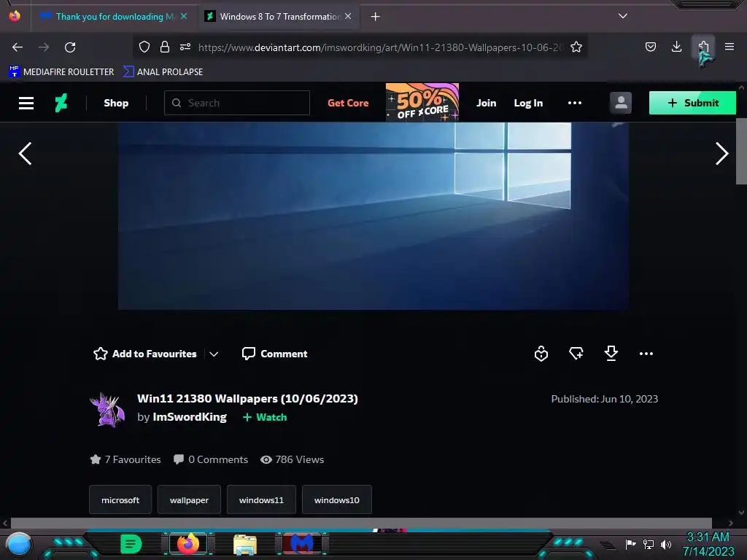The height and width of the screenshot is (560, 747).
Task: Go back to the previous page
Action: coord(18,47)
